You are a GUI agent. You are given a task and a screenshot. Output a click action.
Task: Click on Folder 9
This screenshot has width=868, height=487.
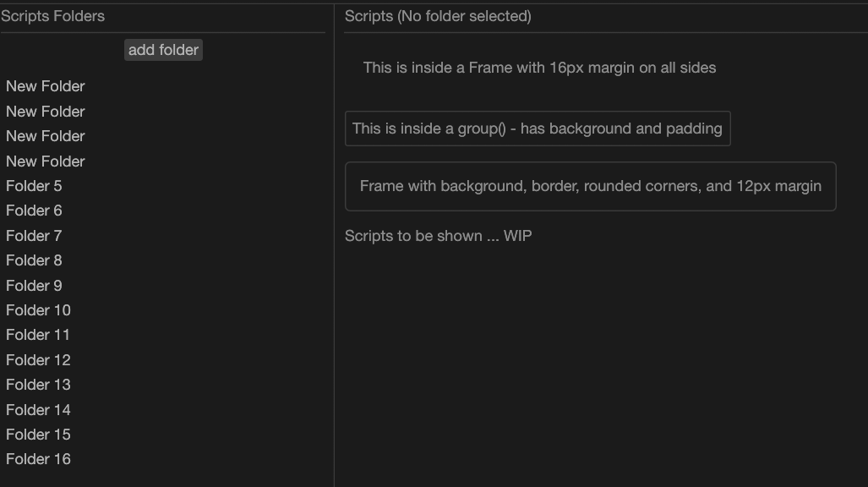click(34, 286)
